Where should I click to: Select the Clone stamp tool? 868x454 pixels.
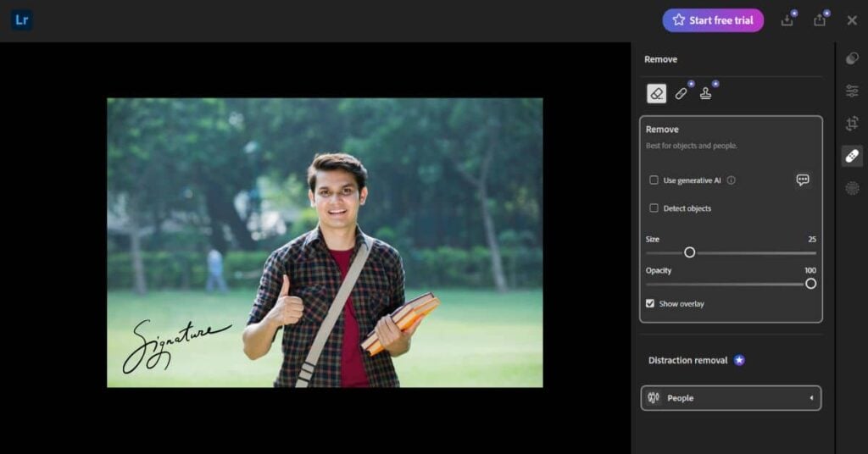tap(705, 93)
